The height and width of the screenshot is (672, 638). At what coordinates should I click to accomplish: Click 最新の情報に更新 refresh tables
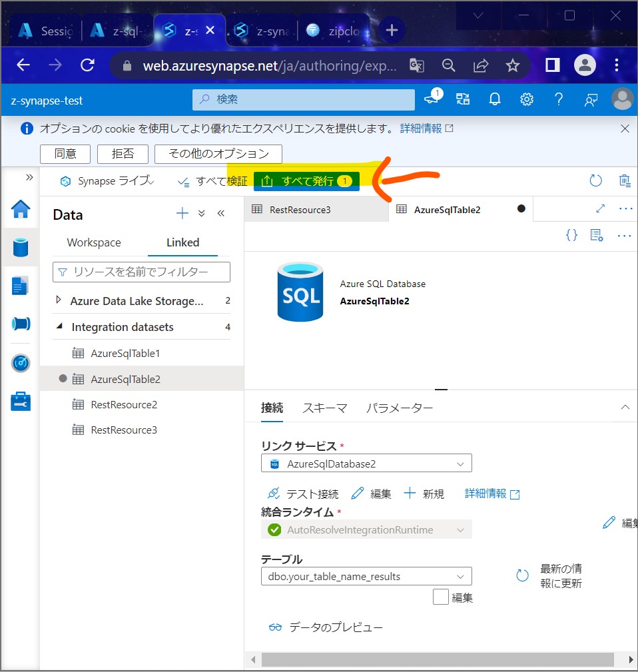click(549, 575)
